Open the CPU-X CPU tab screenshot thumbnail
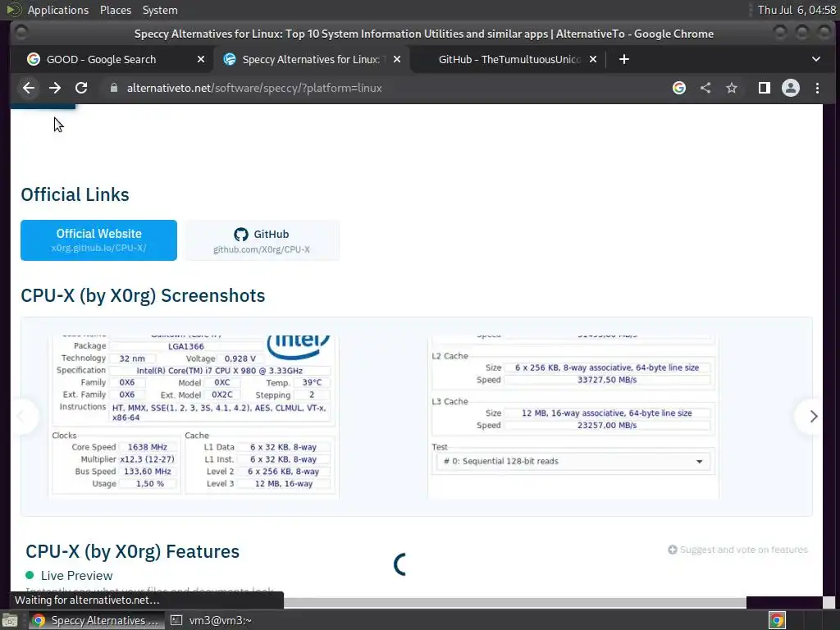 (194, 417)
